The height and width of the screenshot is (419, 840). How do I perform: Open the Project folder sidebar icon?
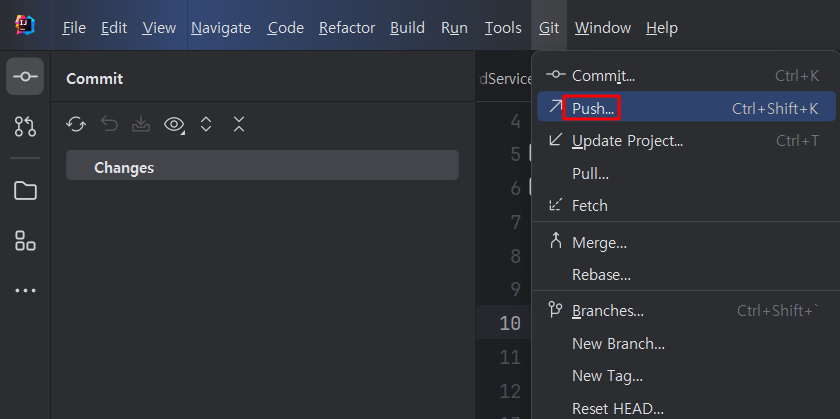[x=25, y=190]
